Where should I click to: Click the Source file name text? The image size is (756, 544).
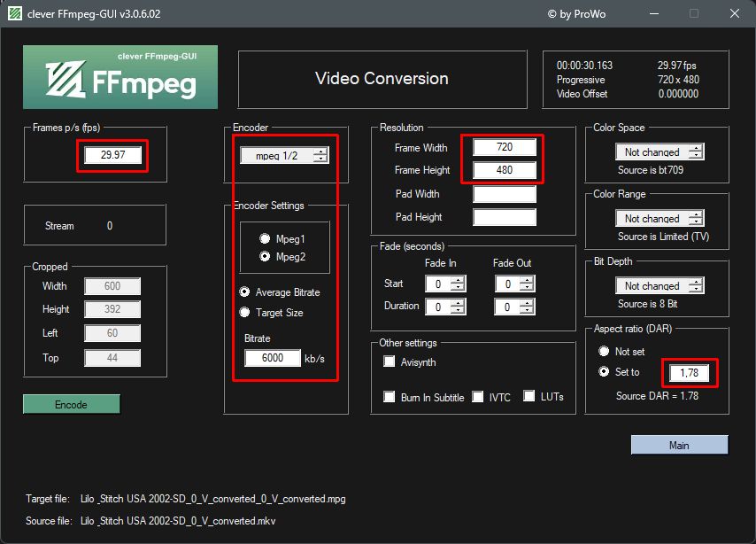click(x=179, y=521)
